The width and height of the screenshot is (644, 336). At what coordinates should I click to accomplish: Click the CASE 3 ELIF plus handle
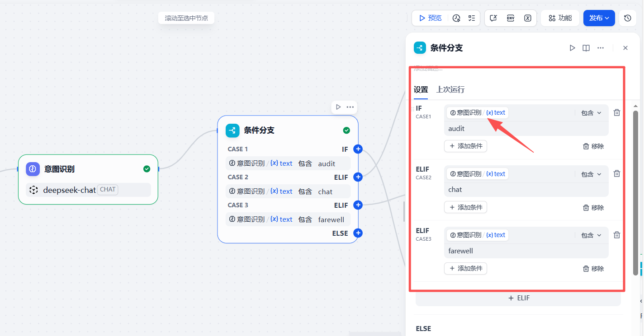[358, 205]
